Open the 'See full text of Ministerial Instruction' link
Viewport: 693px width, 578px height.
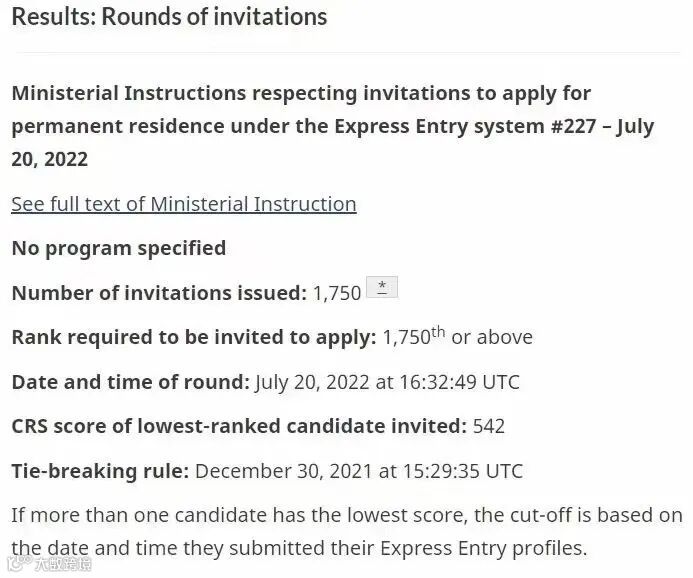pyautogui.click(x=184, y=205)
